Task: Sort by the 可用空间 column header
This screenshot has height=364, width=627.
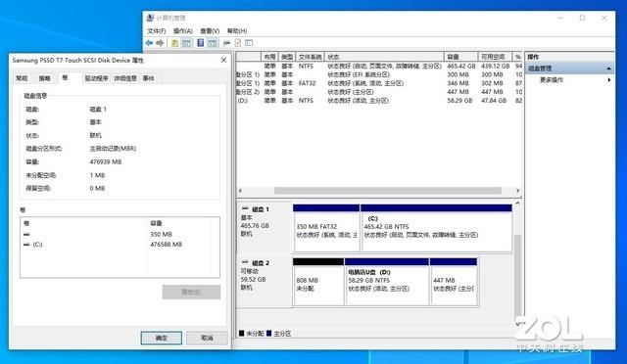Action: pyautogui.click(x=495, y=57)
